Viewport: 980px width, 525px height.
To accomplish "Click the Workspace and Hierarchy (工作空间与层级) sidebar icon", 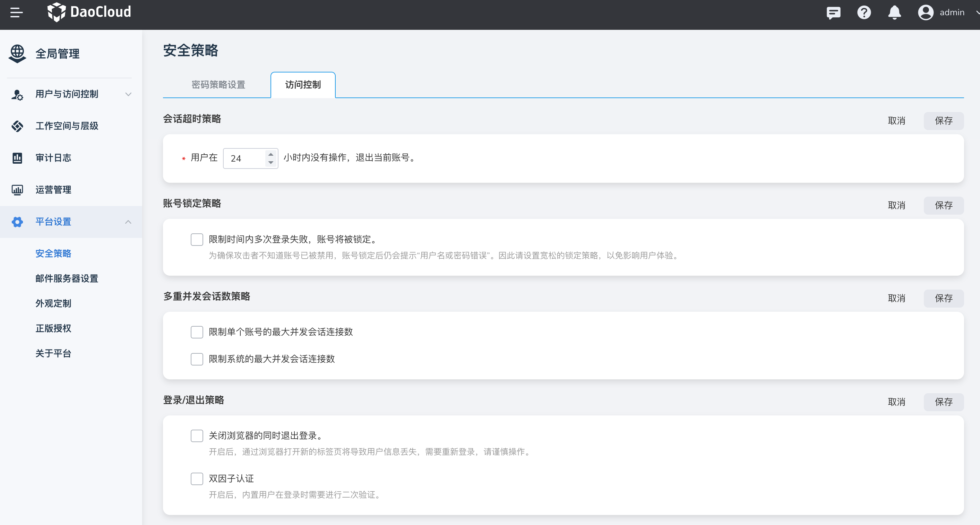I will pos(17,126).
